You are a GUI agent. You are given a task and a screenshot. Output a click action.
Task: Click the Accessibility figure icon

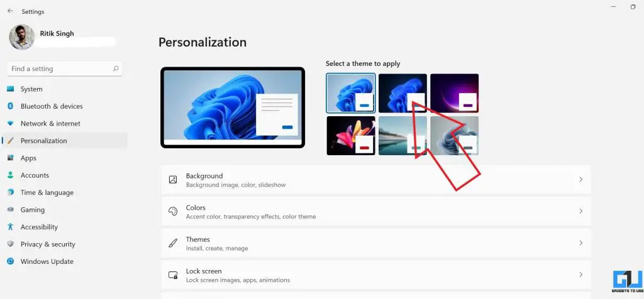[10, 227]
